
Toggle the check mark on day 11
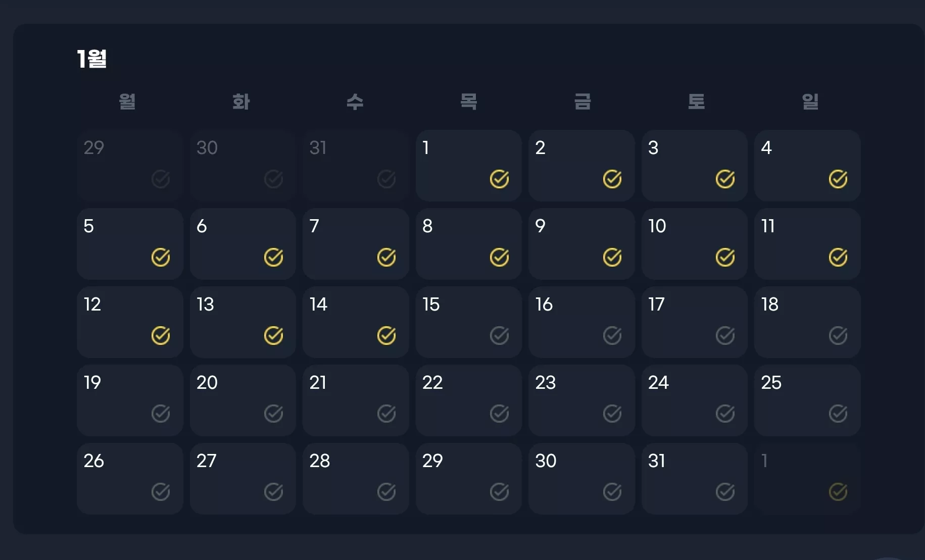click(838, 257)
